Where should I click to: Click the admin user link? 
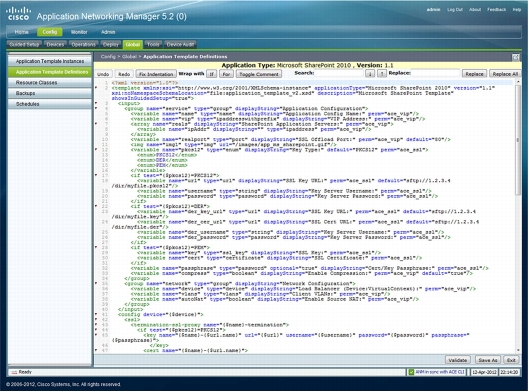(x=434, y=9)
